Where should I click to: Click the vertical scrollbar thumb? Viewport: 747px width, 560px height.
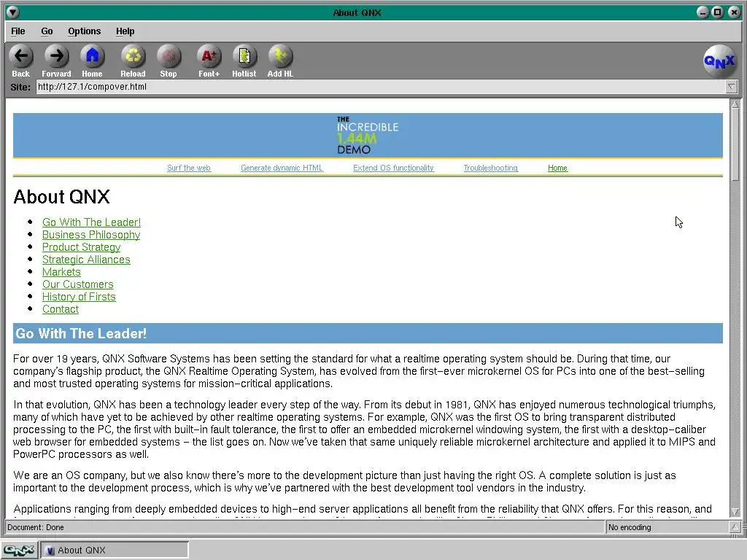[x=735, y=145]
